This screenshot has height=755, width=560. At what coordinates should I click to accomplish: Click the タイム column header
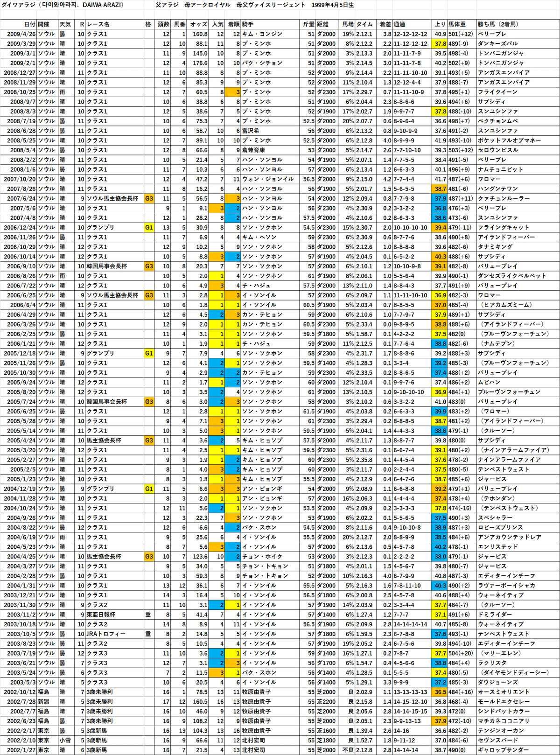point(364,24)
